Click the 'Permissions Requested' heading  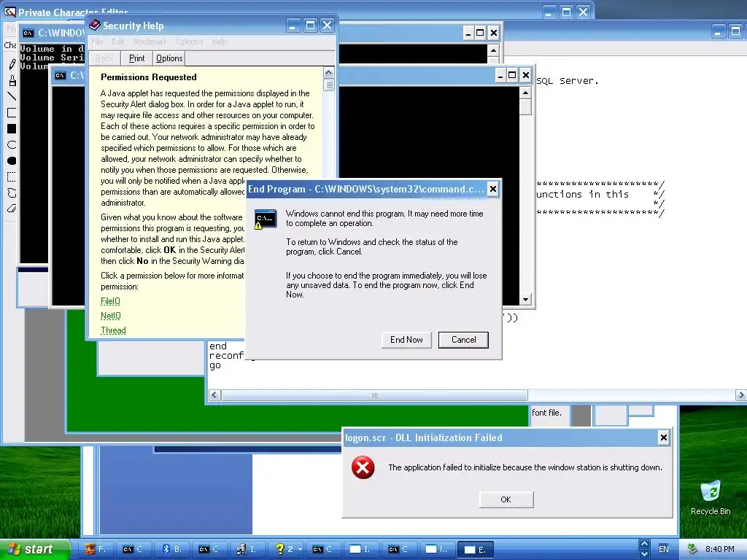pos(149,77)
